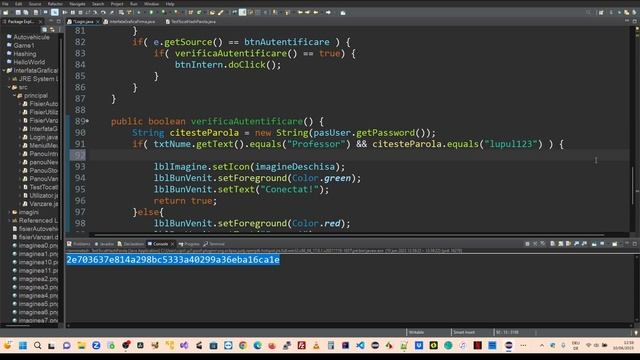The width and height of the screenshot is (640, 360).
Task: Select Vanzare.java in Package Explorer
Action: click(x=43, y=204)
